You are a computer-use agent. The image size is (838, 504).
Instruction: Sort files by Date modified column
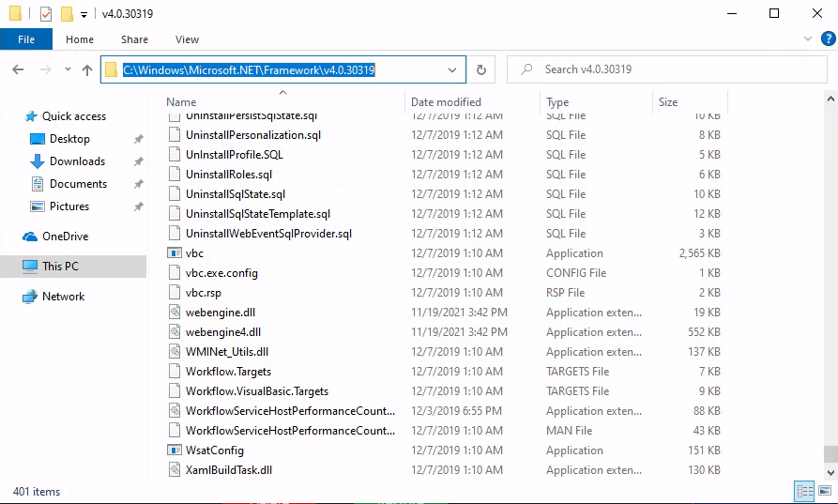tap(446, 102)
